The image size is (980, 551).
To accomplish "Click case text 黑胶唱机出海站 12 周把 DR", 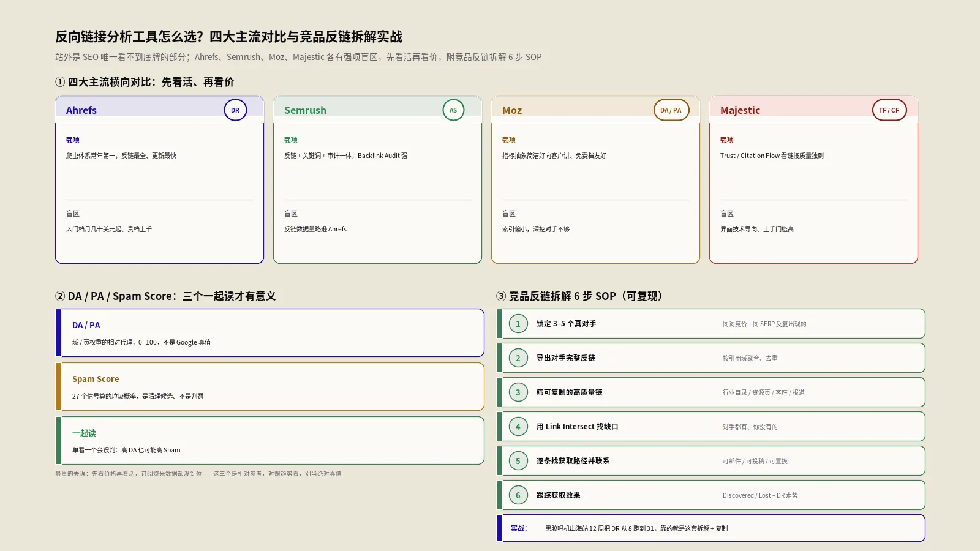I will coord(636,528).
